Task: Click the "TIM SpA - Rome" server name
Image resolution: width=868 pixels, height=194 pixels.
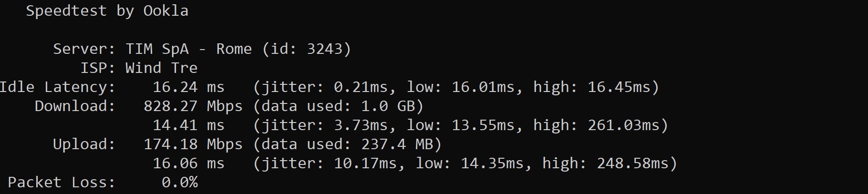Action: pyautogui.click(x=188, y=49)
